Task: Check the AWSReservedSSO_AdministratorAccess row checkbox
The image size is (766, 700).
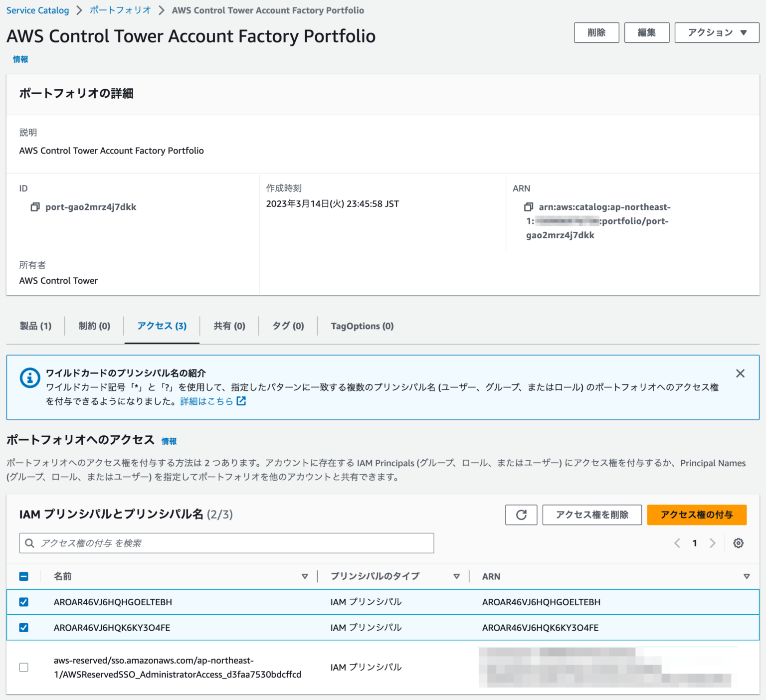Action: click(x=23, y=667)
